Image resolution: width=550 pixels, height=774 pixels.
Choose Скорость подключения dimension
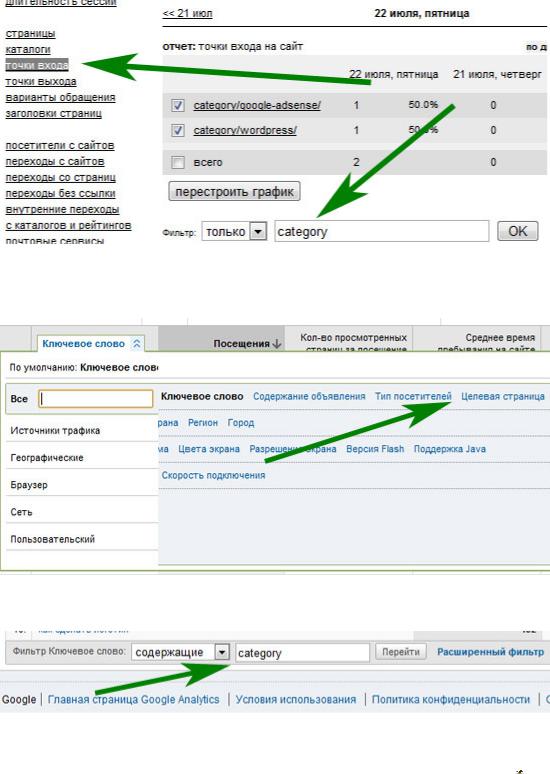pyautogui.click(x=213, y=475)
